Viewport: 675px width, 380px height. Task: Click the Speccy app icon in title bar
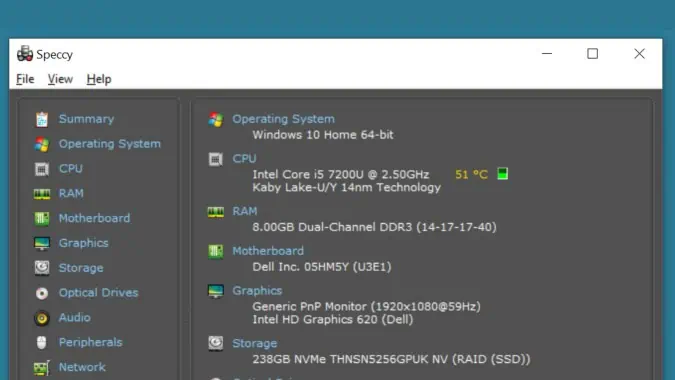25,54
